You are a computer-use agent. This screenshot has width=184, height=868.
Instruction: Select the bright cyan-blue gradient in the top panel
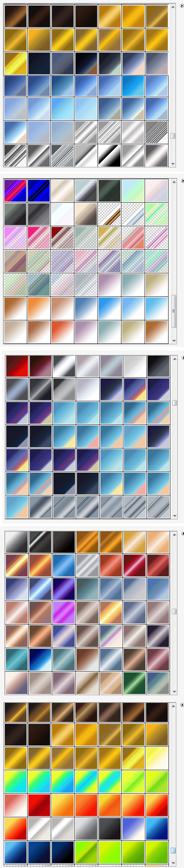pos(133,86)
